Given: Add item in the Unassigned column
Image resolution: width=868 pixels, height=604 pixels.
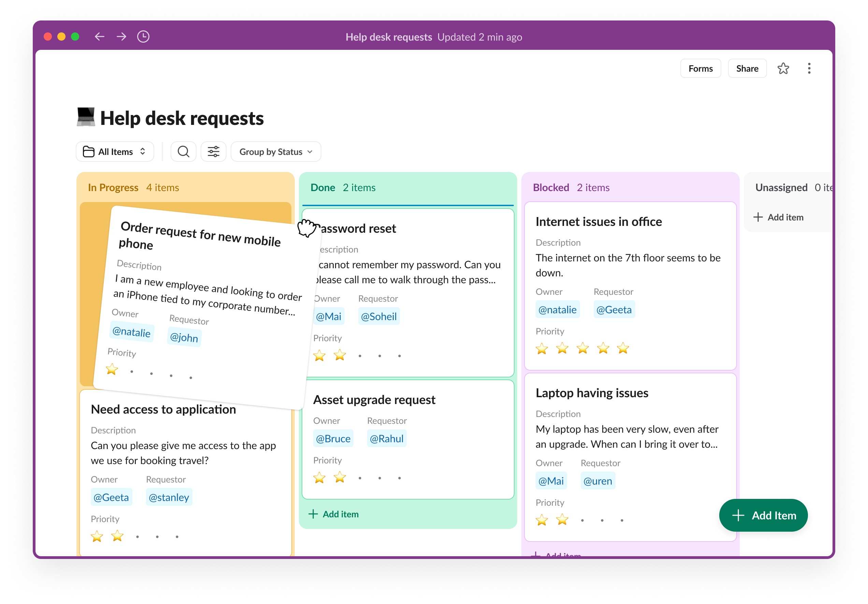Looking at the screenshot, I should [x=778, y=217].
